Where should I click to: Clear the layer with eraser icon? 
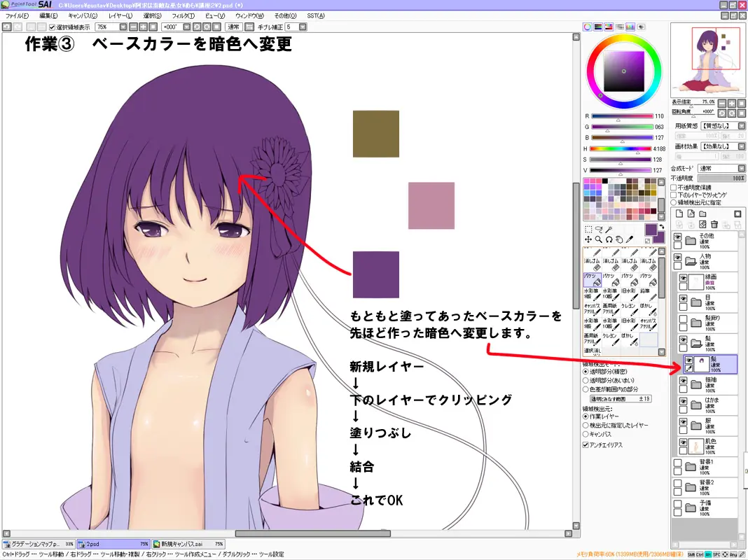coord(702,225)
